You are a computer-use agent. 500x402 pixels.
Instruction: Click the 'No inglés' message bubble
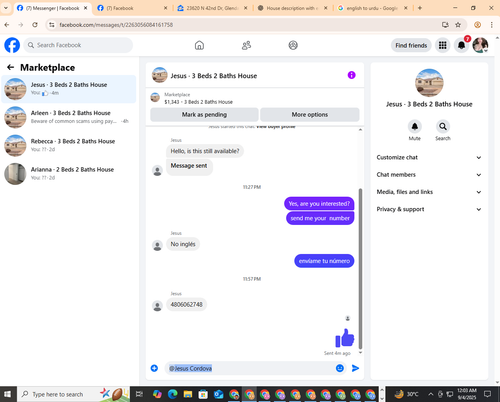(183, 244)
